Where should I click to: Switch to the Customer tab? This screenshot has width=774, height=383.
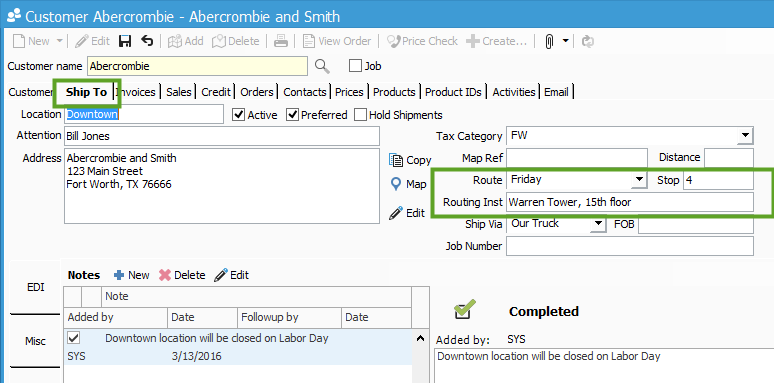pos(31,92)
